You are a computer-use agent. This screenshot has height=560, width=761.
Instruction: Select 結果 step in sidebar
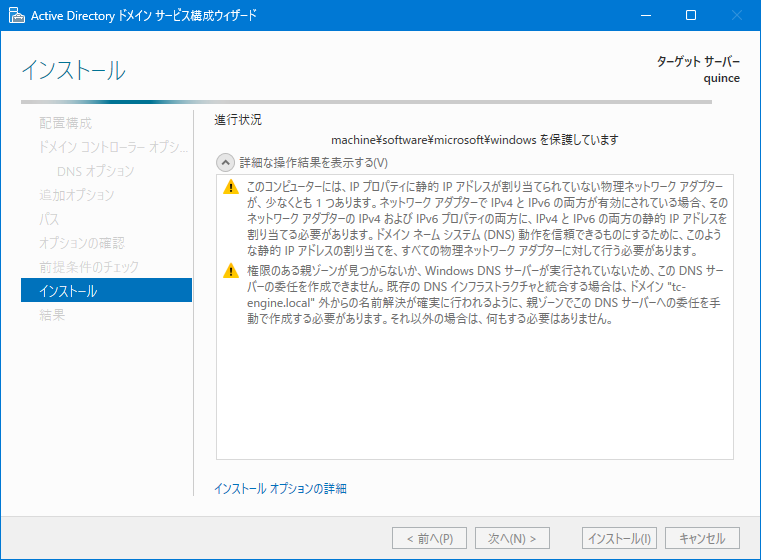click(x=52, y=315)
